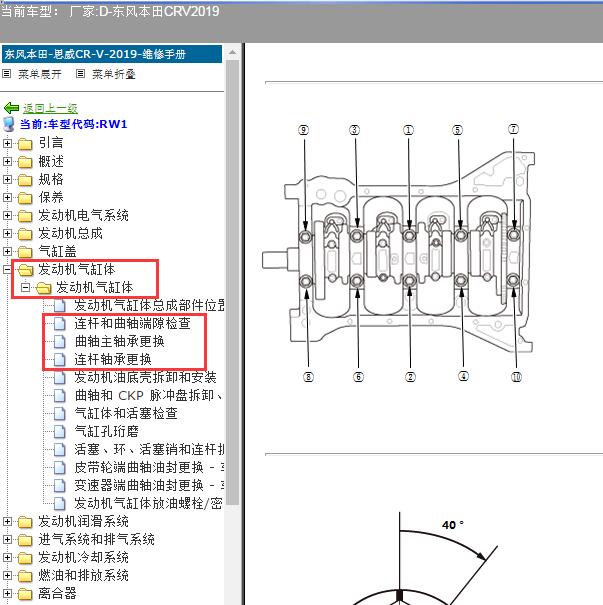Click the 概述 folder icon
The width and height of the screenshot is (603, 605).
pyautogui.click(x=25, y=162)
